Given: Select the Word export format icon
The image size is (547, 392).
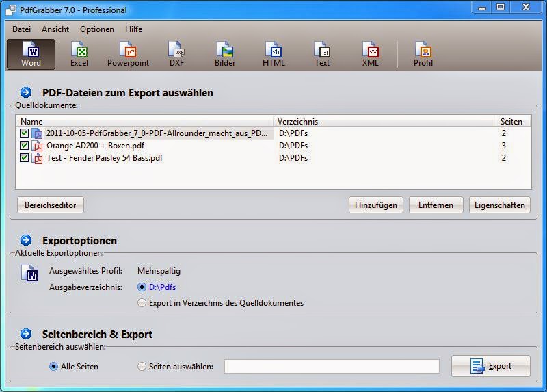Looking at the screenshot, I should [31, 54].
